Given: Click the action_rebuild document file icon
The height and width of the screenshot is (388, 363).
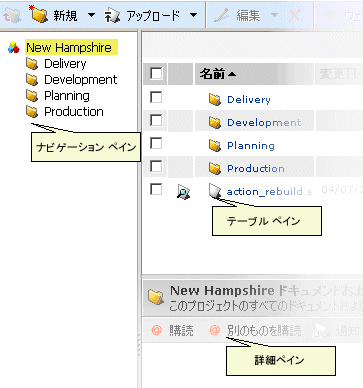Looking at the screenshot, I should point(215,191).
